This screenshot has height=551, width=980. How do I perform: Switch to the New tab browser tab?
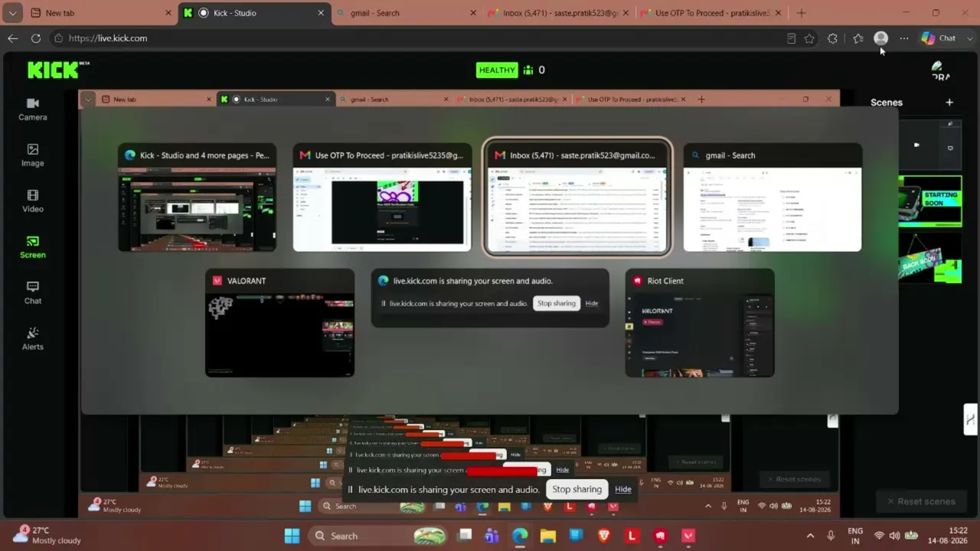click(100, 13)
